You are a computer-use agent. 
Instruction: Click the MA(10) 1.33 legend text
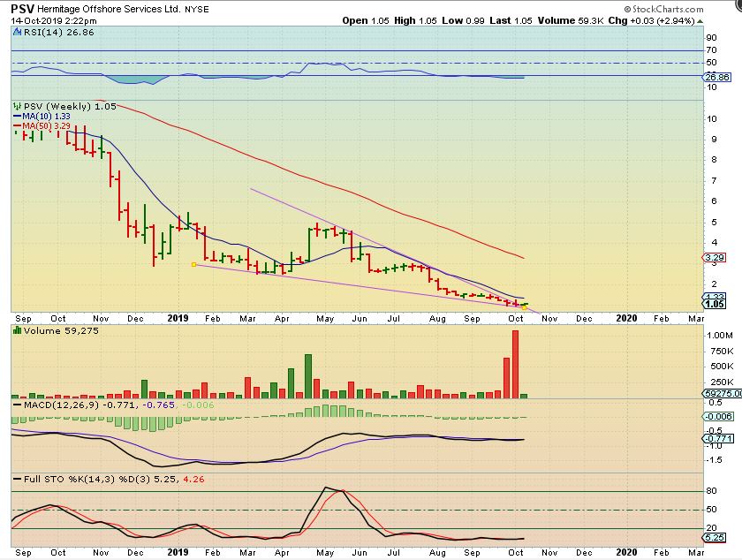46,116
